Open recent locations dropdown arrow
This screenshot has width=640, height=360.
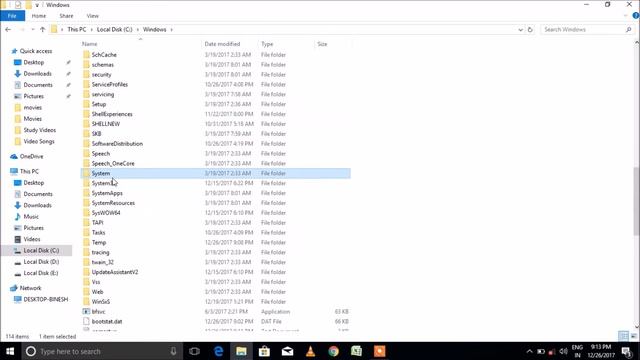click(33, 29)
